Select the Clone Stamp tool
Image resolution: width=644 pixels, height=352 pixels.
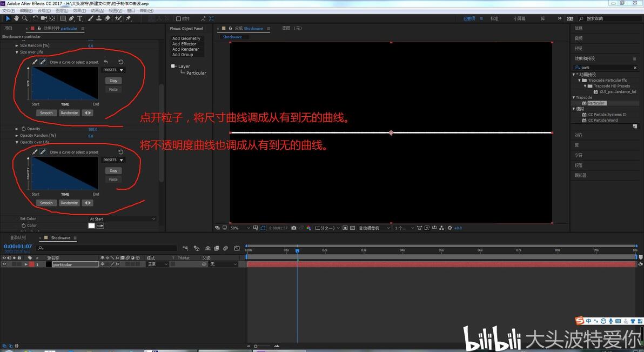pyautogui.click(x=98, y=18)
